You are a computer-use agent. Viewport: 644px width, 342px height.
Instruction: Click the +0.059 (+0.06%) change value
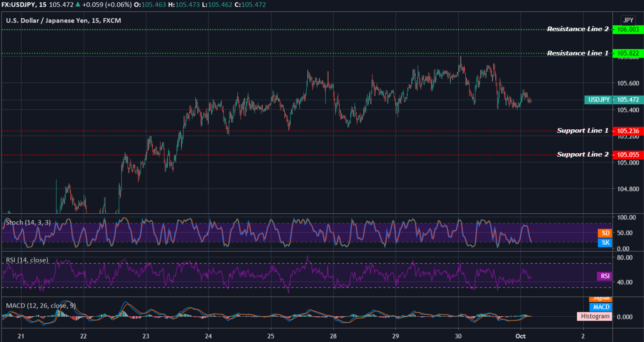click(x=107, y=5)
